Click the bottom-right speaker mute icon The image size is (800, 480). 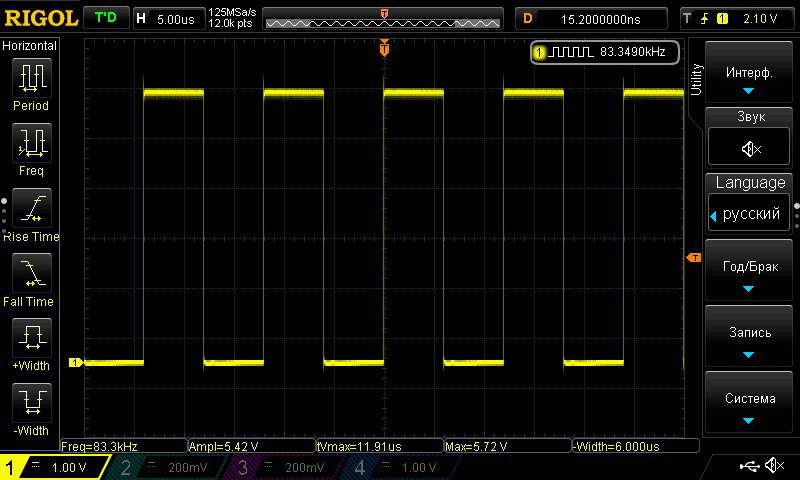[x=774, y=465]
